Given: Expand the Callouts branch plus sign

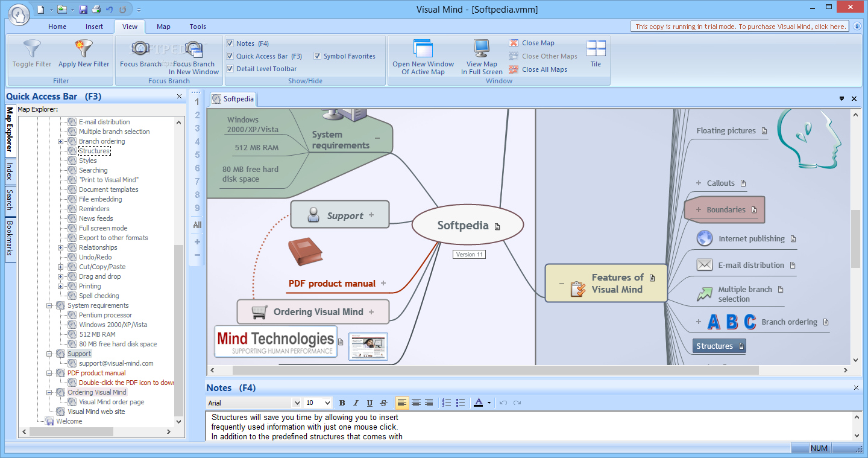Looking at the screenshot, I should (x=699, y=183).
